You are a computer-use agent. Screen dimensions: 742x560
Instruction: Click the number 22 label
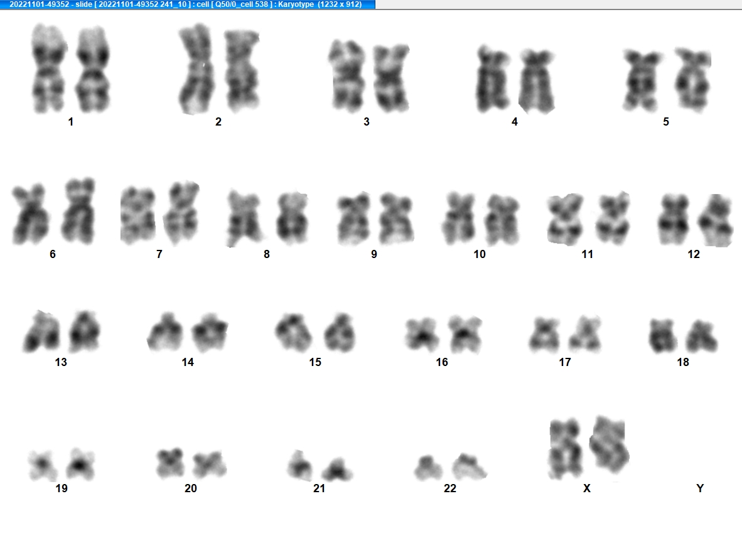click(x=450, y=488)
